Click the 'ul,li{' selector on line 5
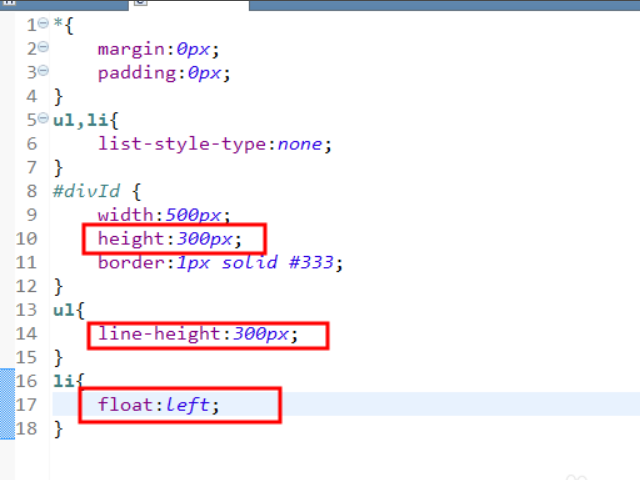 point(85,120)
